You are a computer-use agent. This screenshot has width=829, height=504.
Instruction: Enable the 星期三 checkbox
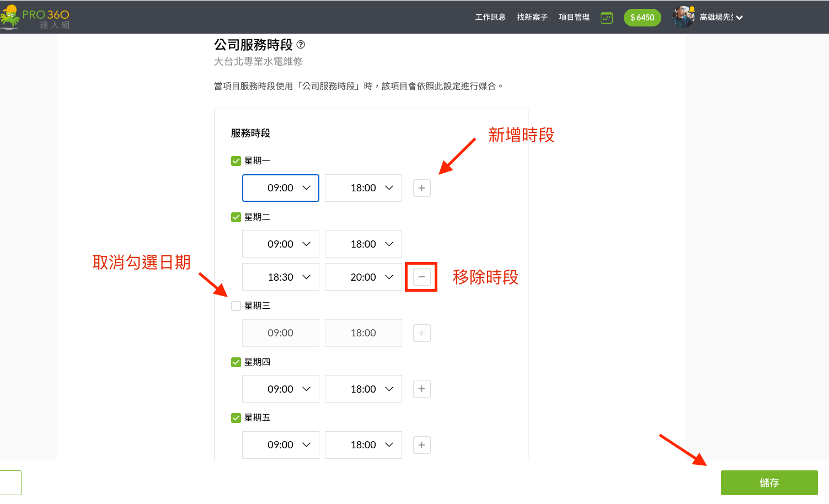point(236,306)
